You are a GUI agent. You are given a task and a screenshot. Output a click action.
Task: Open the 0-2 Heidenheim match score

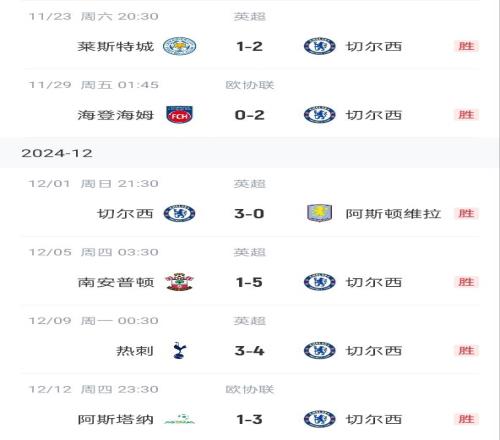(x=249, y=115)
